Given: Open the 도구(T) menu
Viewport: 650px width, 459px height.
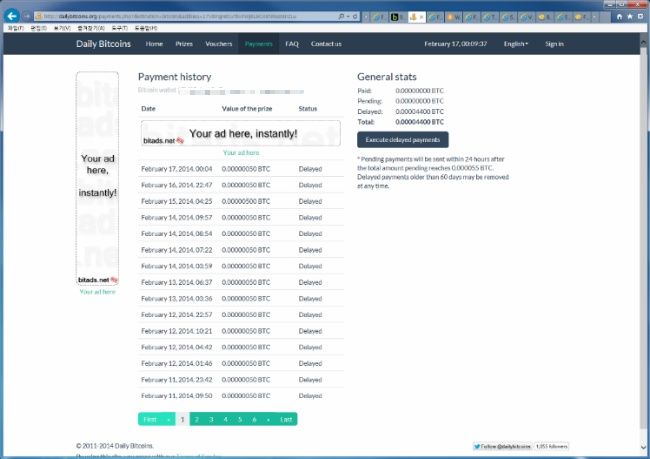Looking at the screenshot, I should (x=119, y=28).
